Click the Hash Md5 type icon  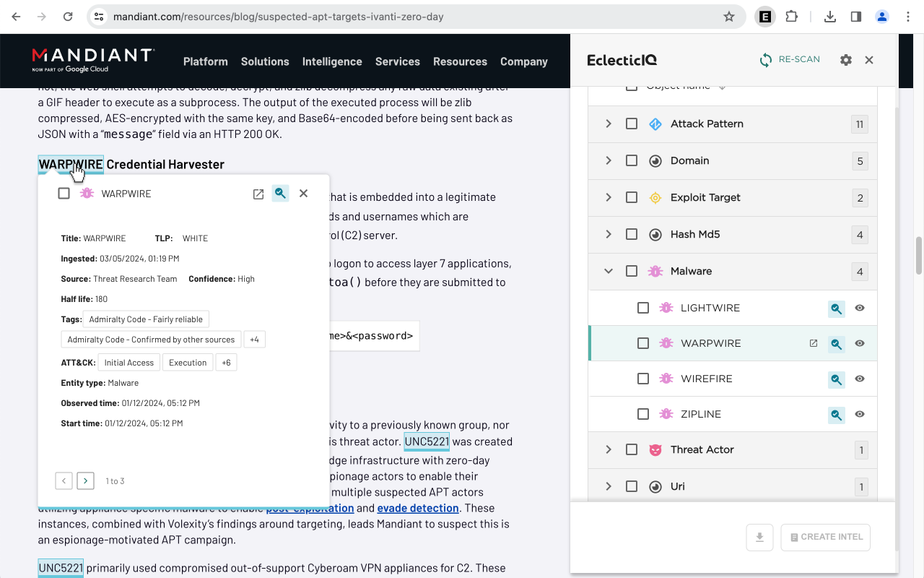click(x=655, y=235)
